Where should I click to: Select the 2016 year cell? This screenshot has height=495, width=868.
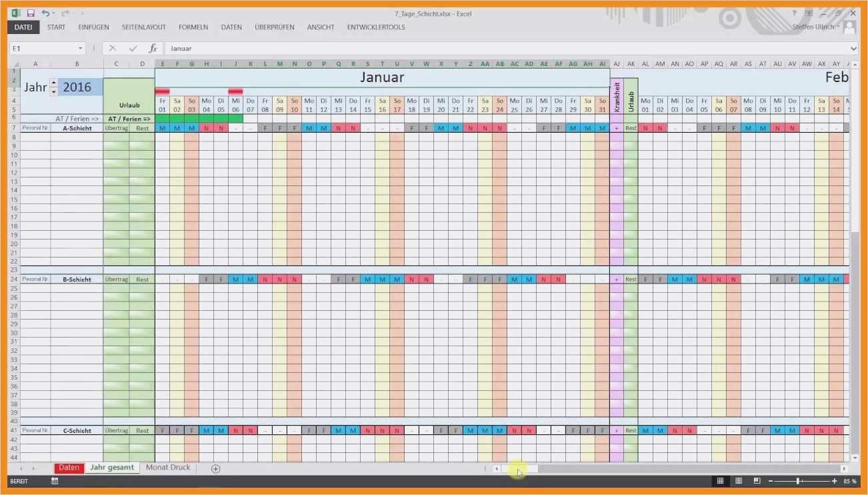(81, 87)
